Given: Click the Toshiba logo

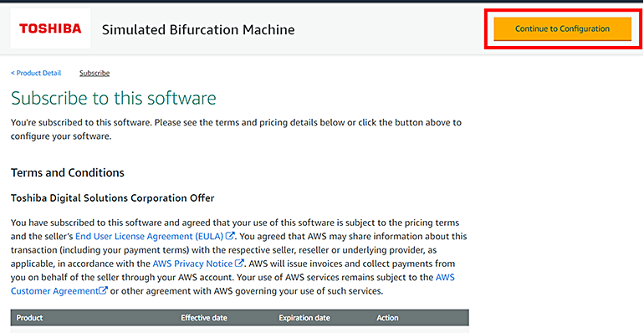Looking at the screenshot, I should [x=50, y=28].
